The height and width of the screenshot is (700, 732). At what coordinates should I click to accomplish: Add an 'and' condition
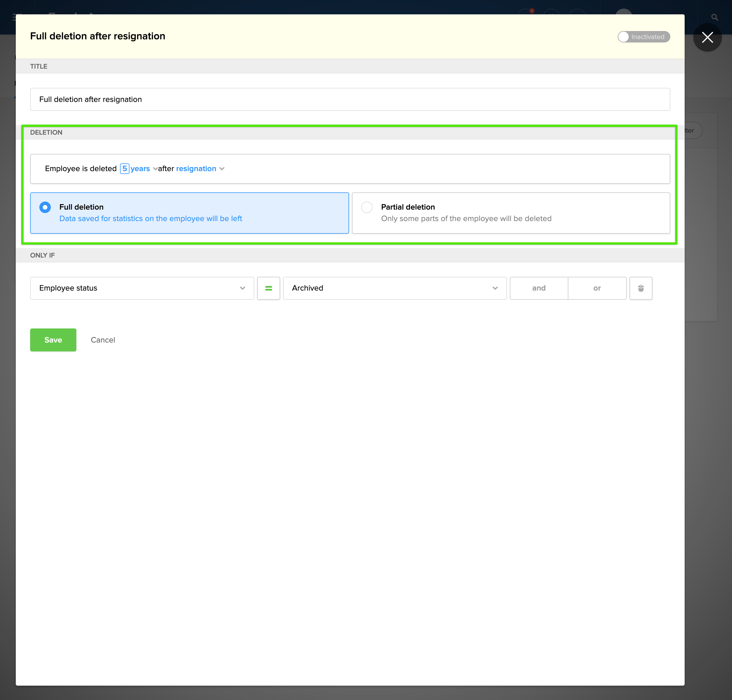coord(538,288)
